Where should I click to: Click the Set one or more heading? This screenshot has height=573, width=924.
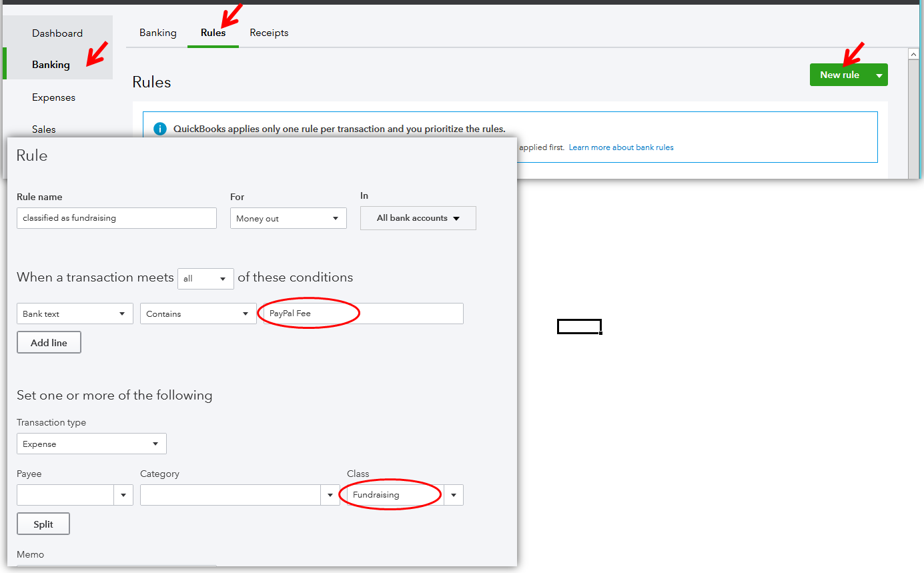click(115, 395)
